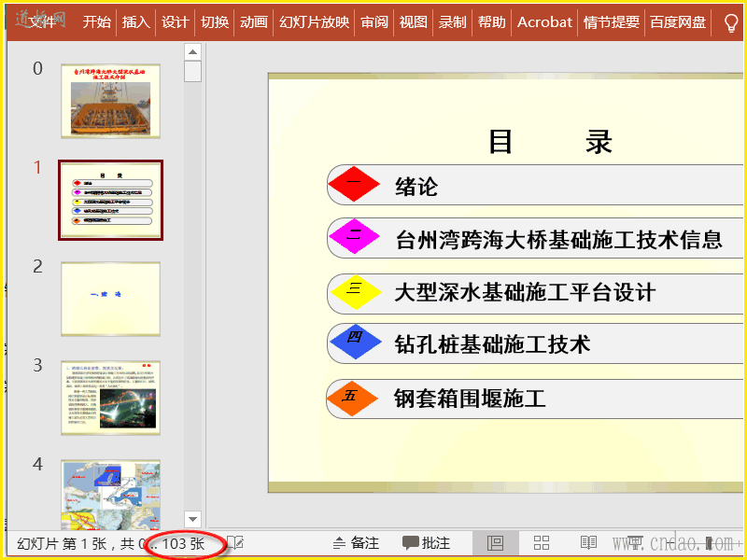
Task: Click the thumbnail pane scrollbar handle
Action: [x=192, y=72]
